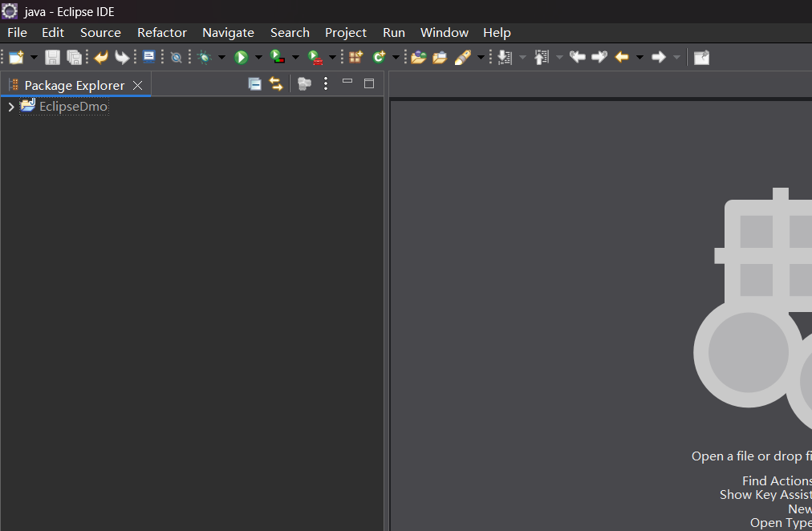
Task: Open the File menu
Action: tap(17, 33)
